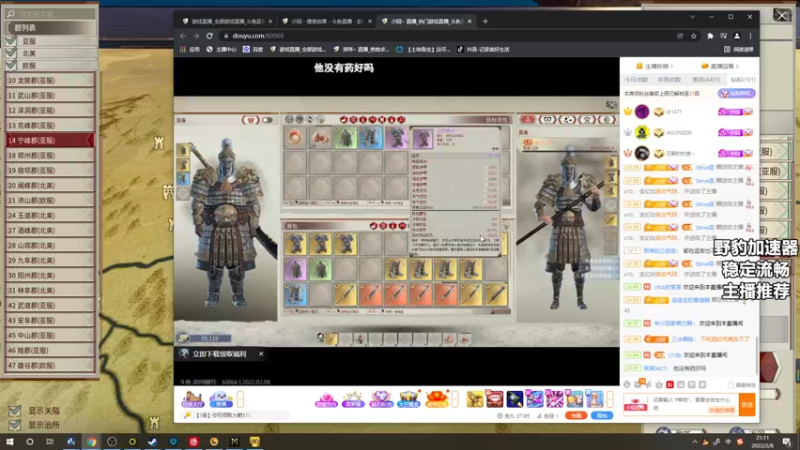Reload the douyu.com page
The height and width of the screenshot is (450, 800).
point(209,36)
